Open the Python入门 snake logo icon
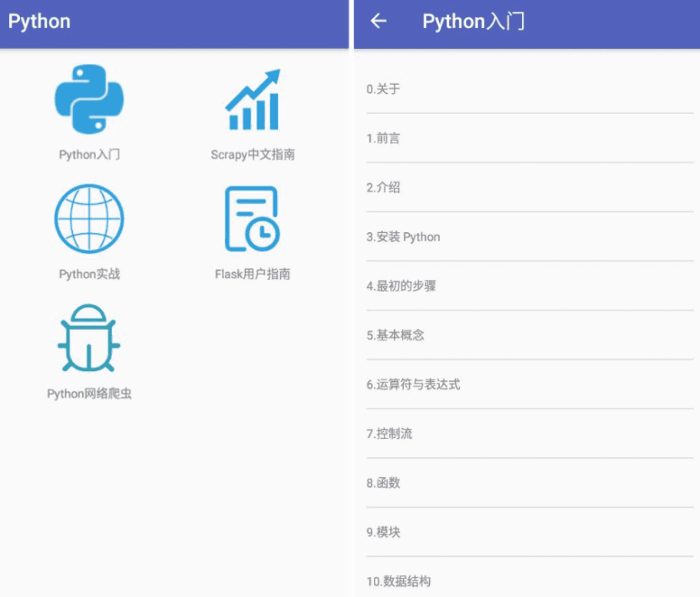Viewport: 700px width, 597px height. point(89,99)
